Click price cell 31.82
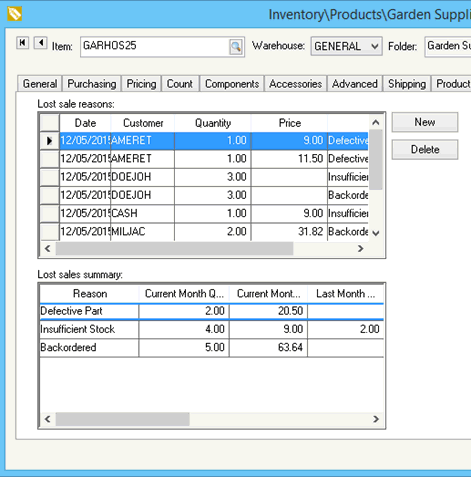 (289, 232)
